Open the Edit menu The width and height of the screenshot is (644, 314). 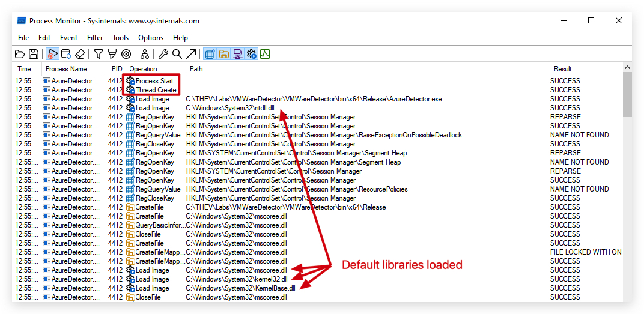click(x=44, y=38)
